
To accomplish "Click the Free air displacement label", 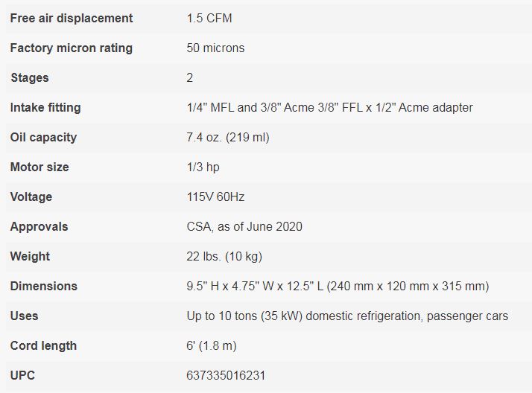I will (x=72, y=18).
